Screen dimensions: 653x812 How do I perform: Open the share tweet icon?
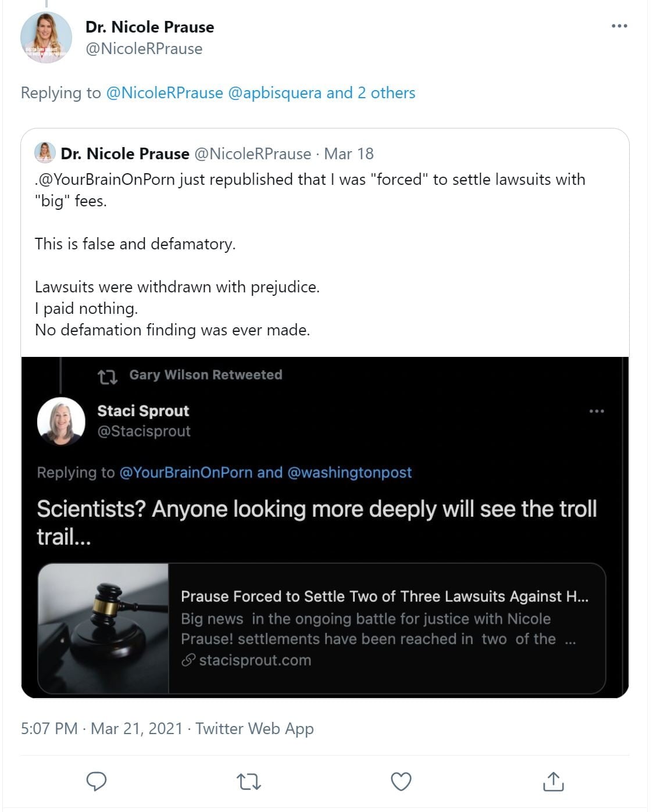coord(553,781)
